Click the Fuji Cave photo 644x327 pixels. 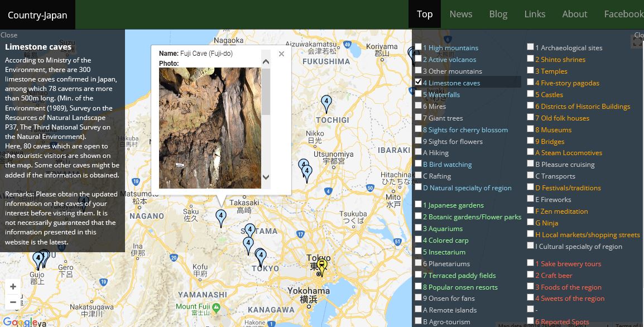click(210, 128)
